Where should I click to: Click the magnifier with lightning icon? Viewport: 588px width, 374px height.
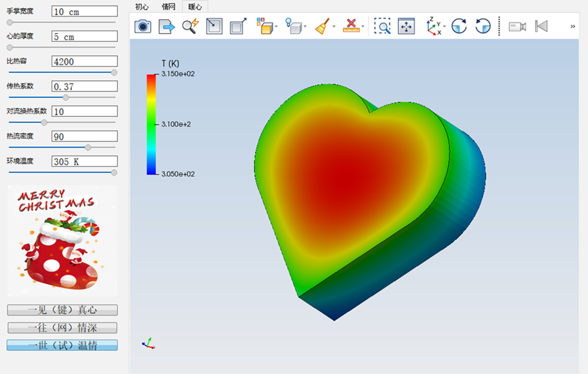click(190, 27)
